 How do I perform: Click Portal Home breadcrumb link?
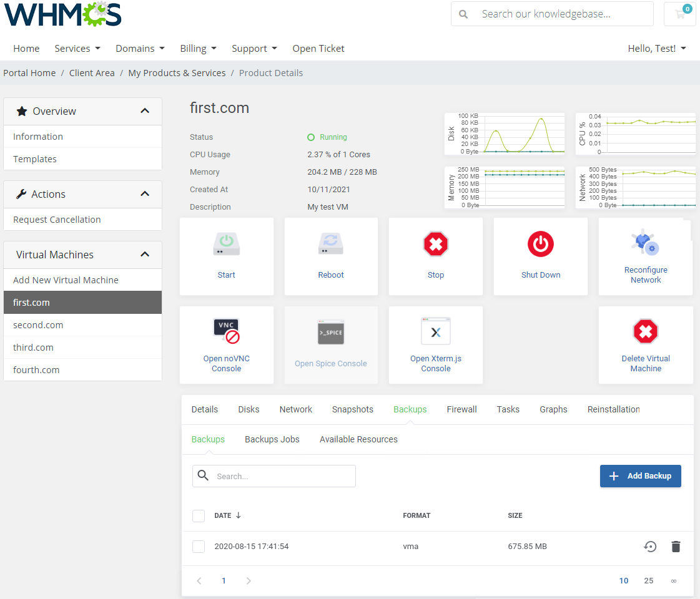click(x=29, y=73)
